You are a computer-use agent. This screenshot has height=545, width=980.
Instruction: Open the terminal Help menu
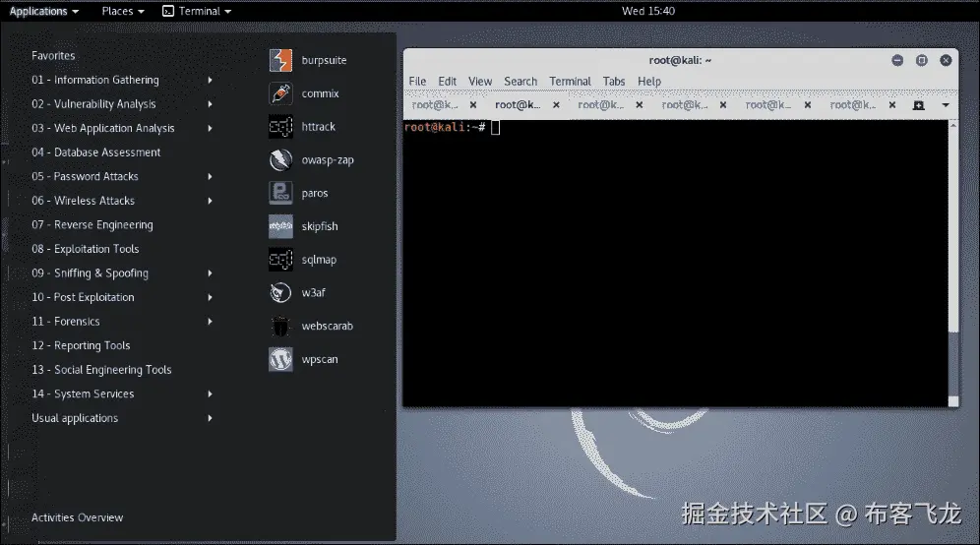649,82
